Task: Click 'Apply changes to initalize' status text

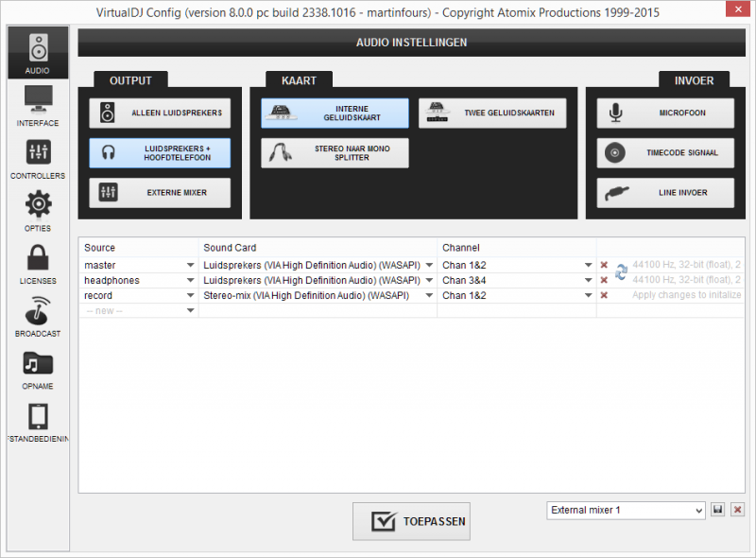Action: tap(687, 295)
